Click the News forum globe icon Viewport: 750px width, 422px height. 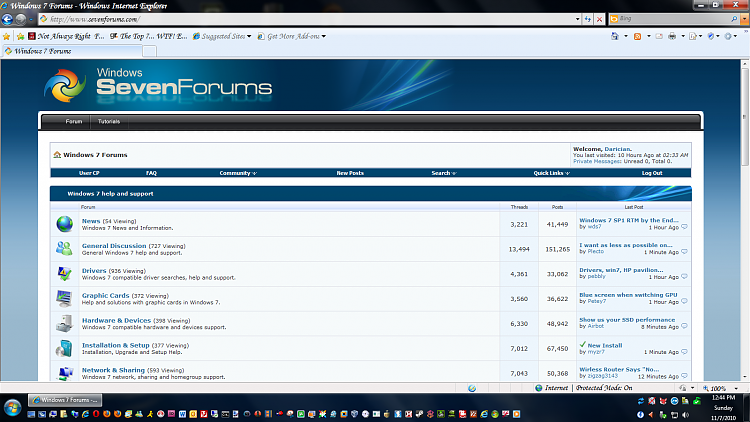pyautogui.click(x=65, y=224)
